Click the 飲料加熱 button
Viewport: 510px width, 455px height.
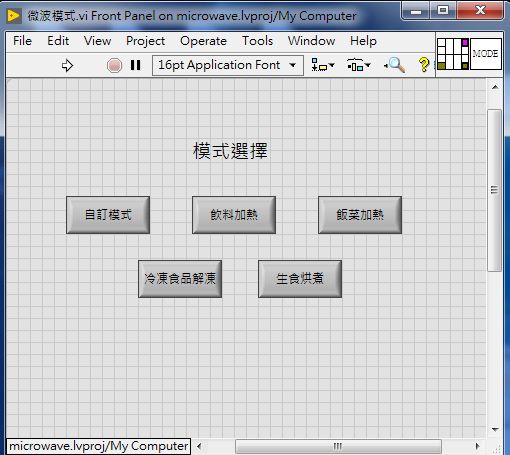pyautogui.click(x=234, y=215)
